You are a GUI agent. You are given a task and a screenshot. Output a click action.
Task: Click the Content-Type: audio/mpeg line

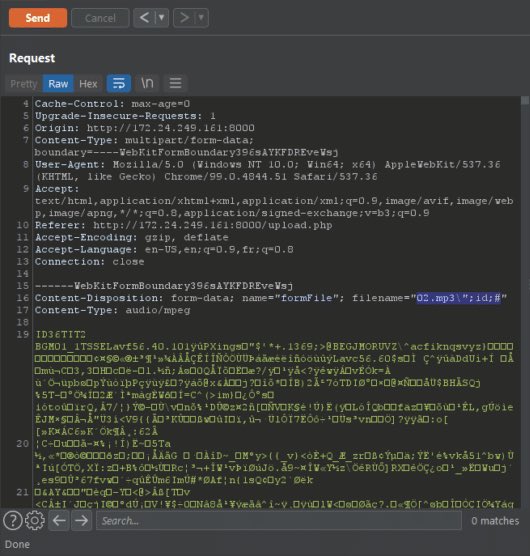pyautogui.click(x=112, y=310)
